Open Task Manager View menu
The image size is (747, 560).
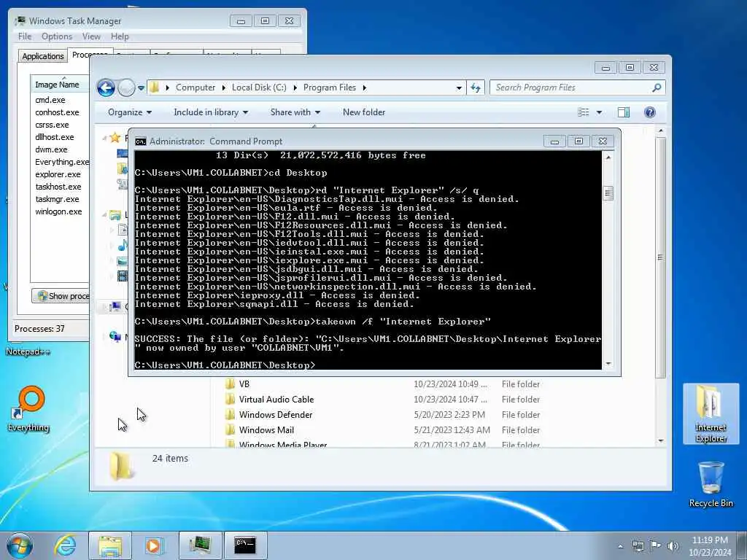(x=91, y=36)
